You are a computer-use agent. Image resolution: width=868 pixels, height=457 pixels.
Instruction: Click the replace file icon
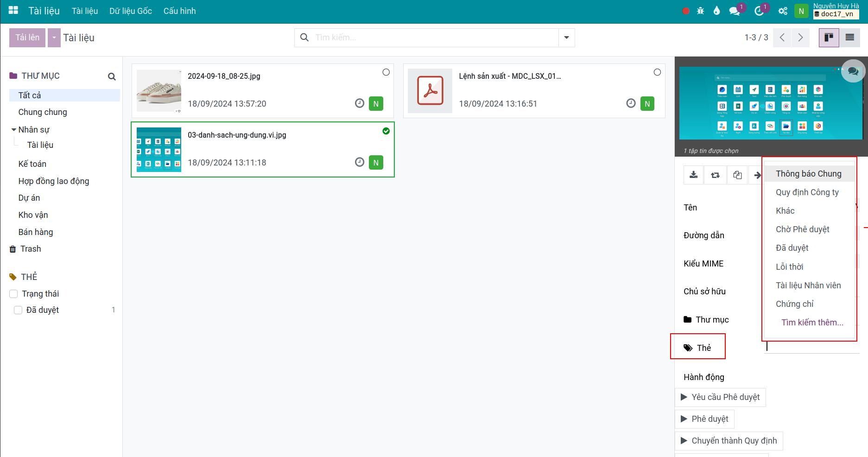[x=715, y=175]
